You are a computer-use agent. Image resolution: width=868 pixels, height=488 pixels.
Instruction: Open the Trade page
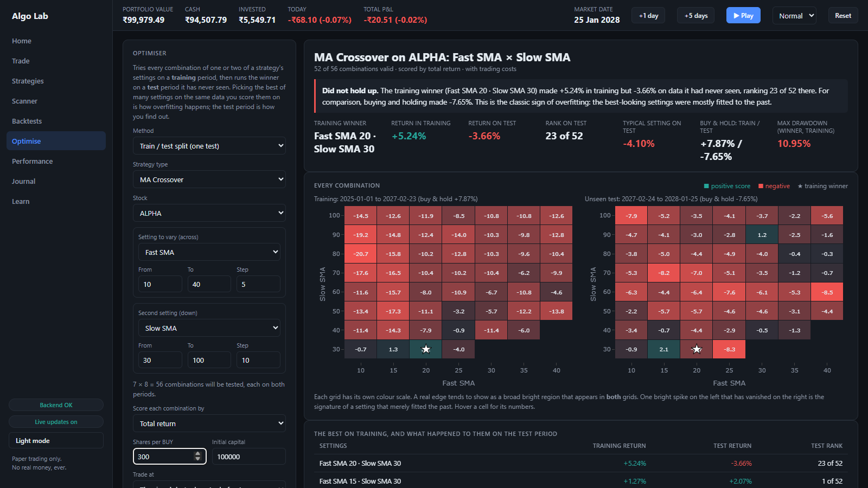click(x=56, y=61)
